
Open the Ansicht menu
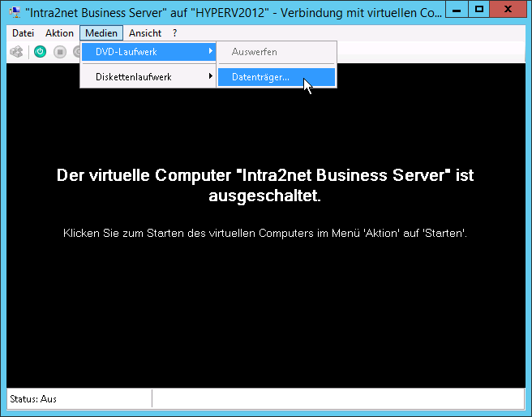tap(145, 33)
